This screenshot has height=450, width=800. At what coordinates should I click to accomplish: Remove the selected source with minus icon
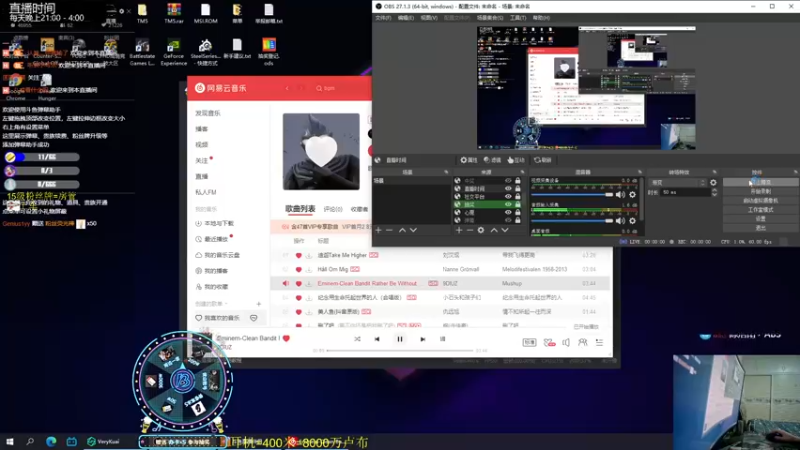[x=469, y=231]
